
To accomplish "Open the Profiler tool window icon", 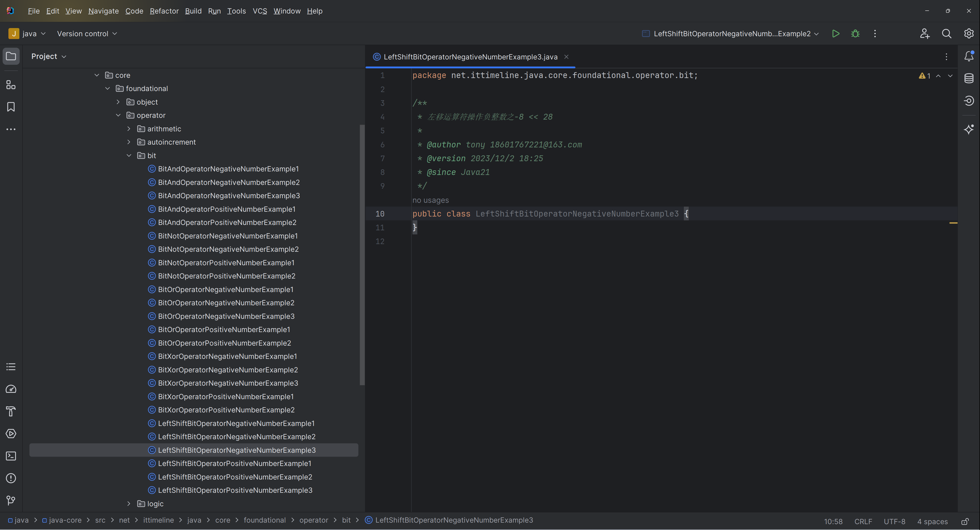I will 11,389.
